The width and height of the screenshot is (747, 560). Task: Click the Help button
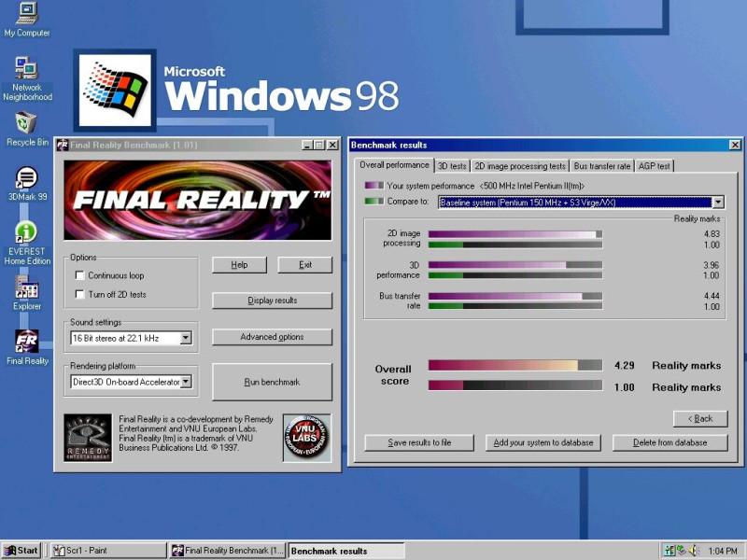pos(239,265)
